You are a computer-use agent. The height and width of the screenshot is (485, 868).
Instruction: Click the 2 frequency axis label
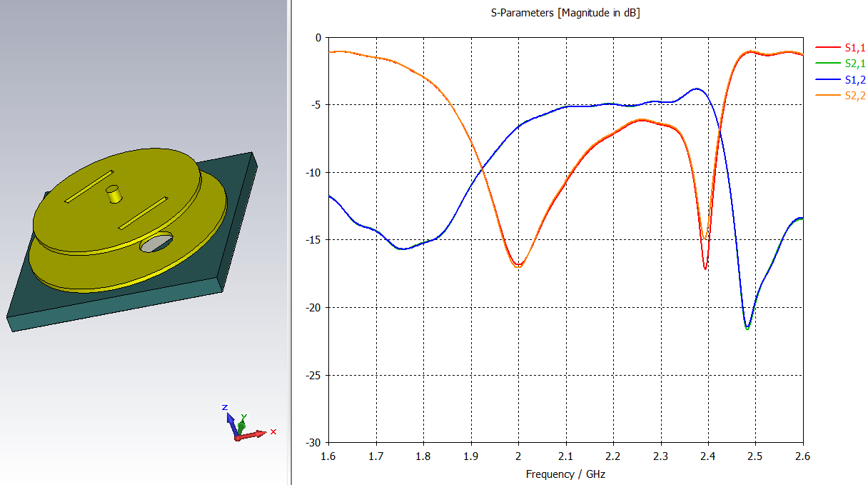[x=519, y=456]
